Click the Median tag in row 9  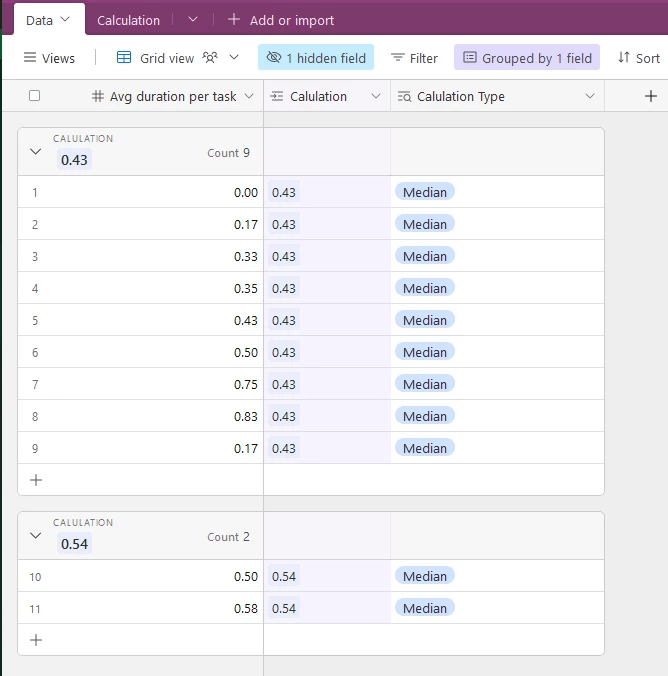[425, 448]
